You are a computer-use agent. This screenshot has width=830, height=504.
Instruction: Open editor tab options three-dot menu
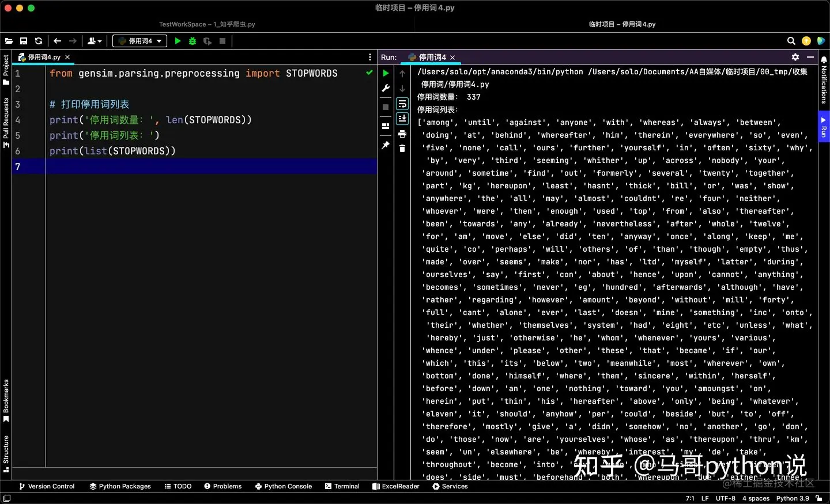pyautogui.click(x=370, y=57)
